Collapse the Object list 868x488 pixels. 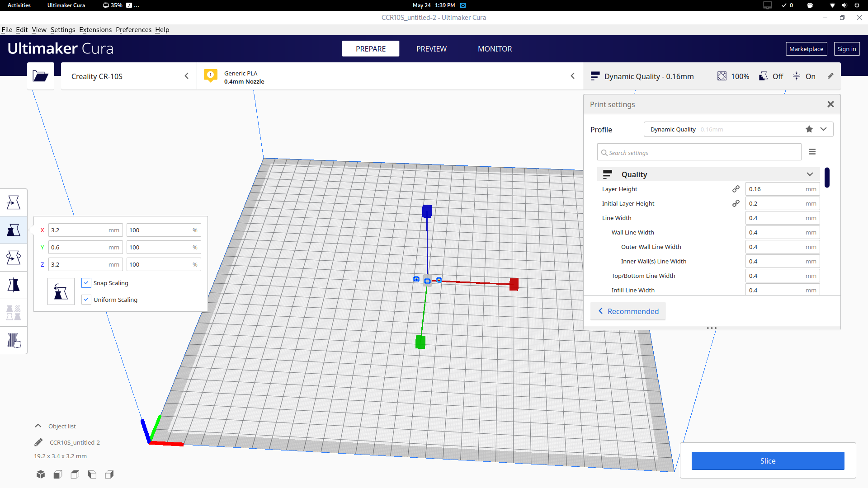point(38,426)
